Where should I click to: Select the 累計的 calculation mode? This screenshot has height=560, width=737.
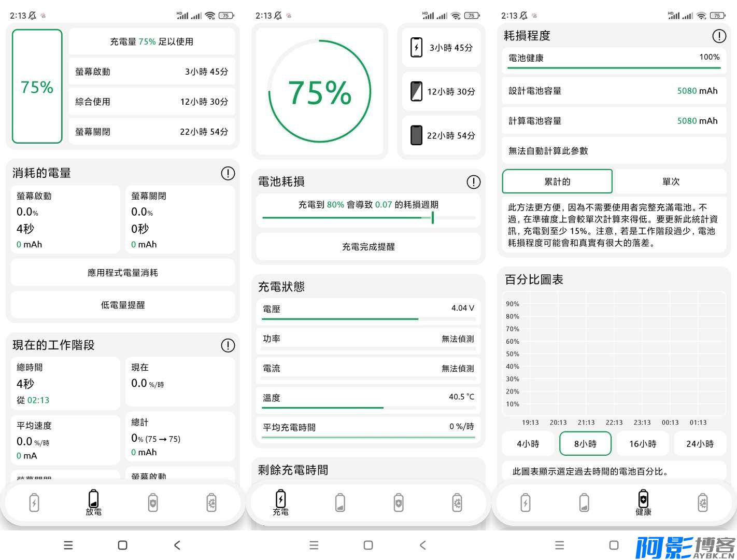557,181
